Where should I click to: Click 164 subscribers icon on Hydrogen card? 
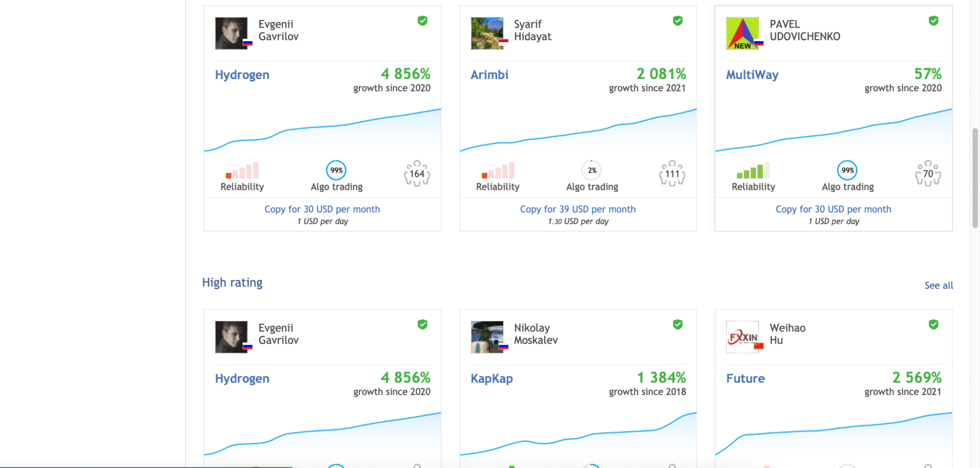click(x=417, y=173)
